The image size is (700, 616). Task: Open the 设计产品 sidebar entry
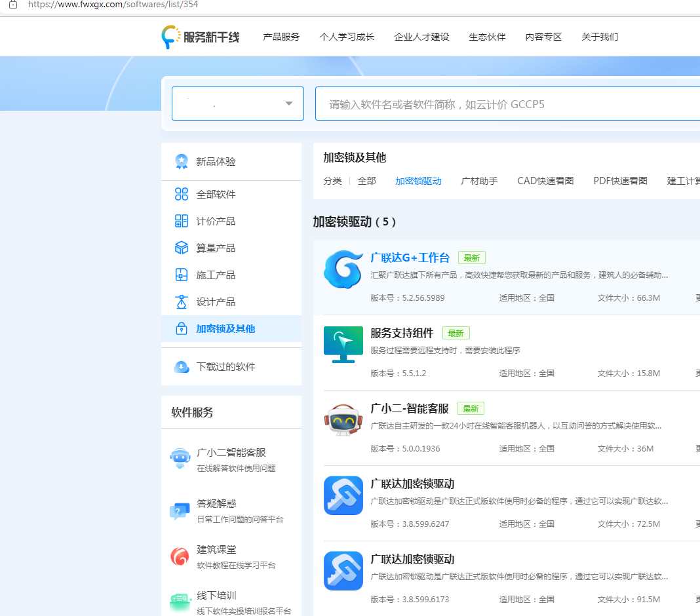pos(231,301)
